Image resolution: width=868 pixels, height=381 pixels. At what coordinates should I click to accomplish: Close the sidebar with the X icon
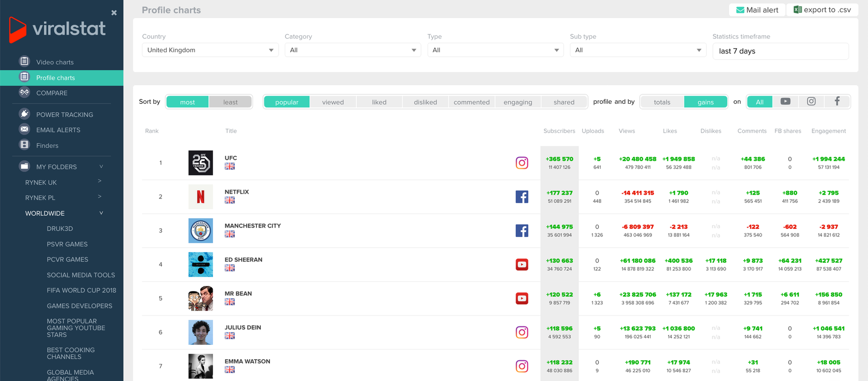114,13
